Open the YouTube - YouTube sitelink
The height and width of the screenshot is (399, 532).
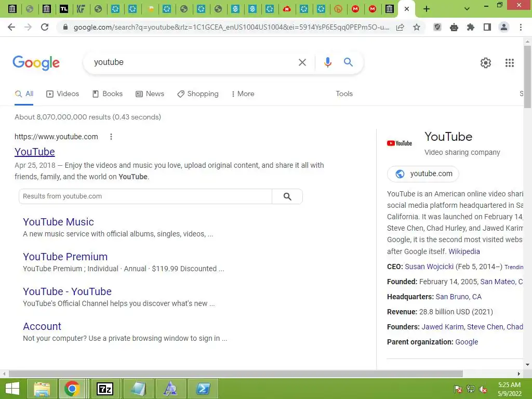click(x=67, y=291)
